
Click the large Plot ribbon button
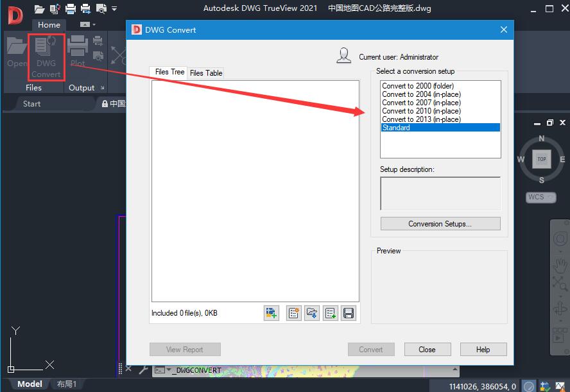tap(78, 51)
